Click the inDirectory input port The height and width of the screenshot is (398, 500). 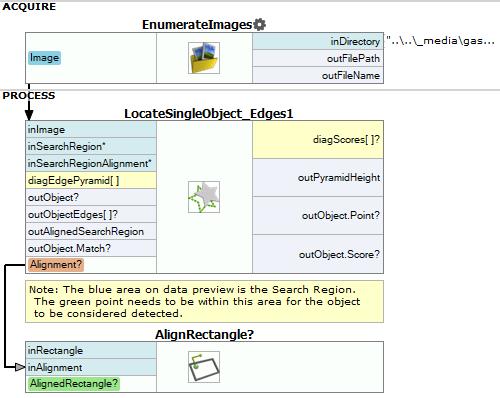(318, 41)
